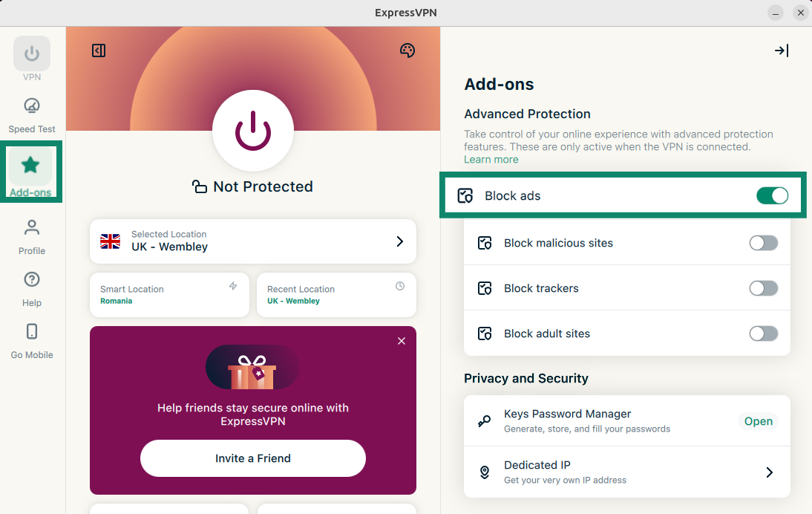Image resolution: width=812 pixels, height=514 pixels.
Task: Close the Add-ons panel arrow icon
Action: pyautogui.click(x=781, y=51)
